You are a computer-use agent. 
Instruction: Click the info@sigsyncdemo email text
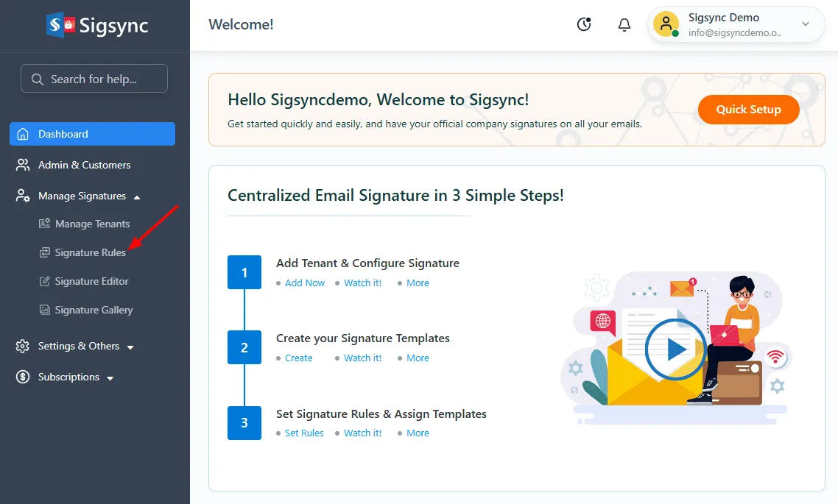[734, 32]
